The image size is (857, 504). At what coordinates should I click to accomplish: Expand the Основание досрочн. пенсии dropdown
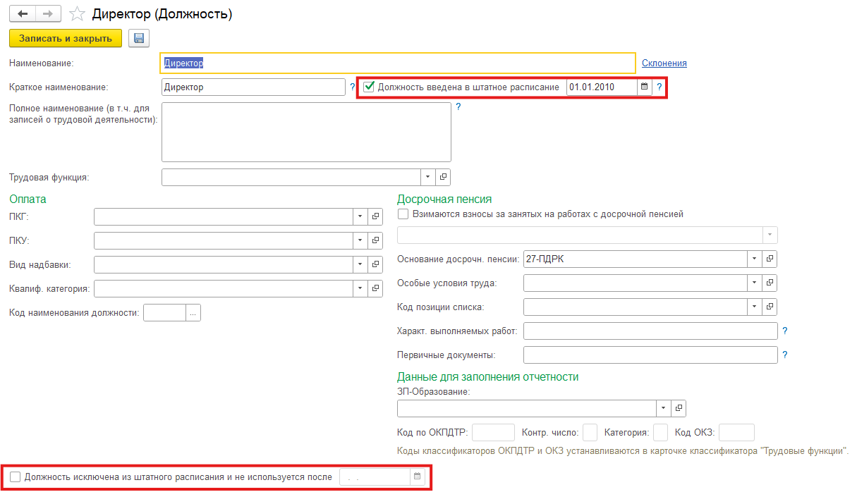(x=755, y=259)
